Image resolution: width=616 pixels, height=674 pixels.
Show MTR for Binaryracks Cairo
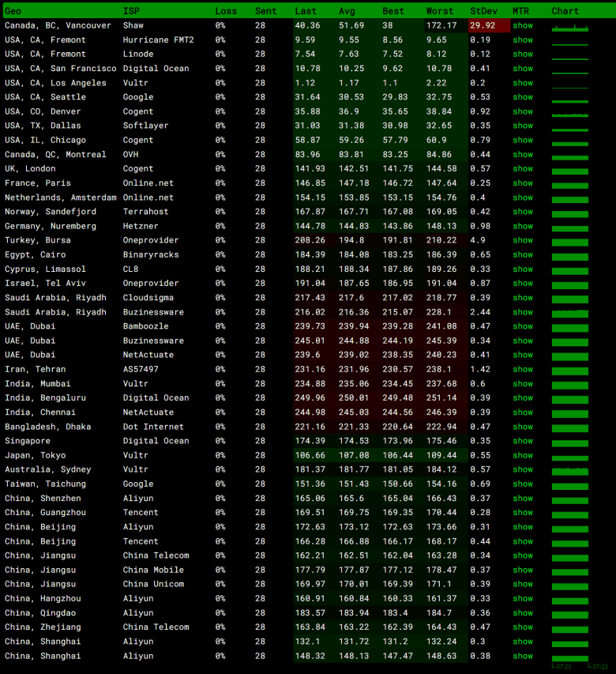coord(522,254)
